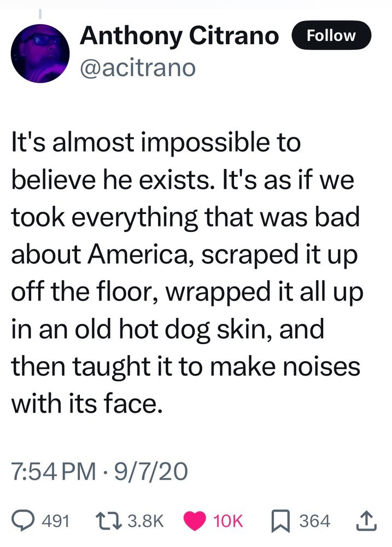Follow Anthony Citrano
This screenshot has height=547, width=392.
[332, 36]
